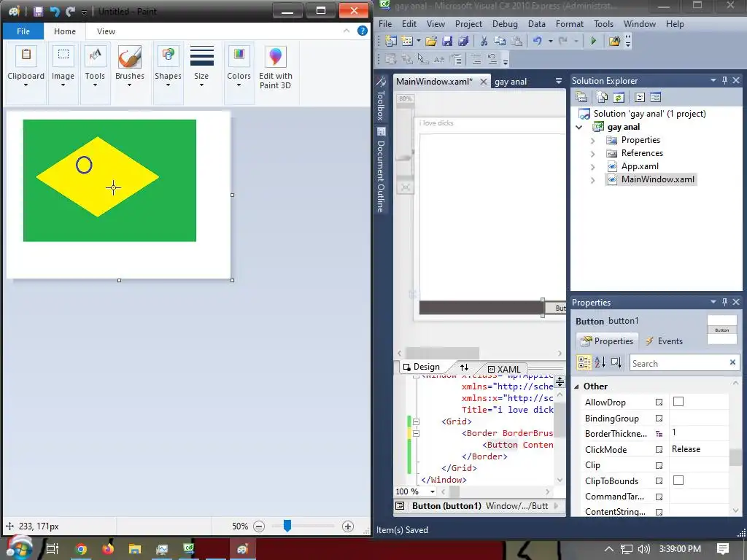This screenshot has width=747, height=560.
Task: Start debugging with the green play button
Action: pos(594,41)
